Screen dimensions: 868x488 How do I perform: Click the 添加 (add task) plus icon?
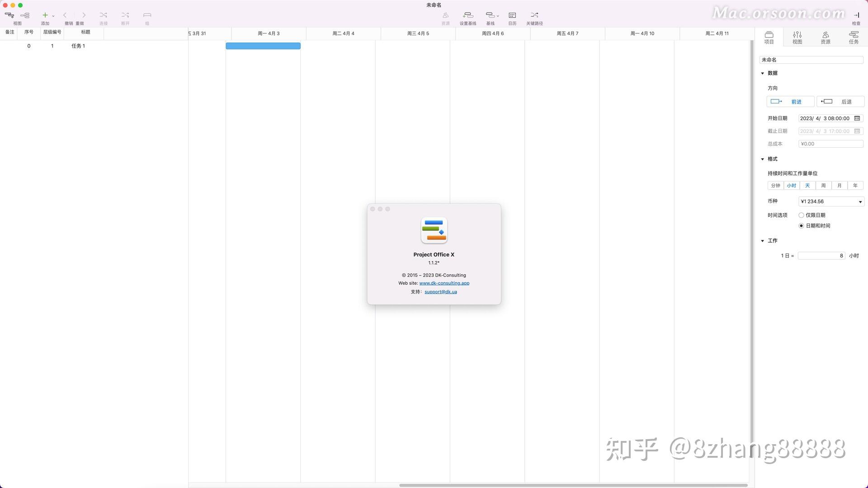[x=45, y=15]
